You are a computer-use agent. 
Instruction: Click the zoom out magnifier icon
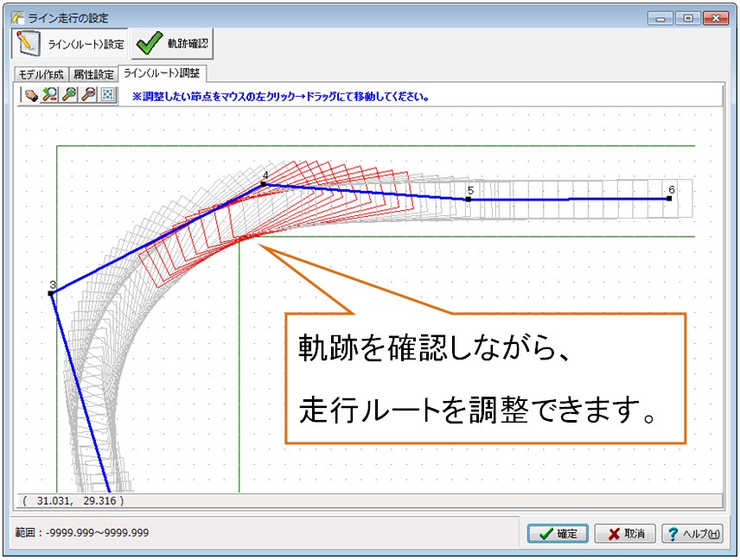tap(89, 95)
